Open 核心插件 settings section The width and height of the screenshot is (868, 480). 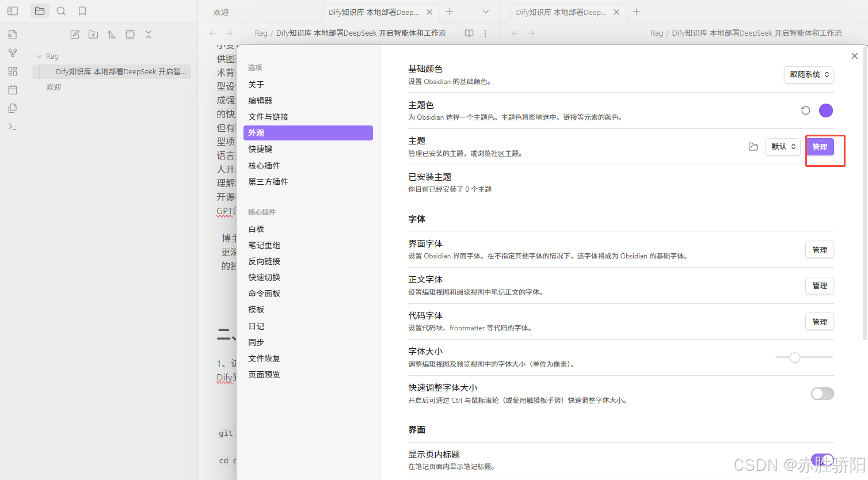[x=308, y=166]
